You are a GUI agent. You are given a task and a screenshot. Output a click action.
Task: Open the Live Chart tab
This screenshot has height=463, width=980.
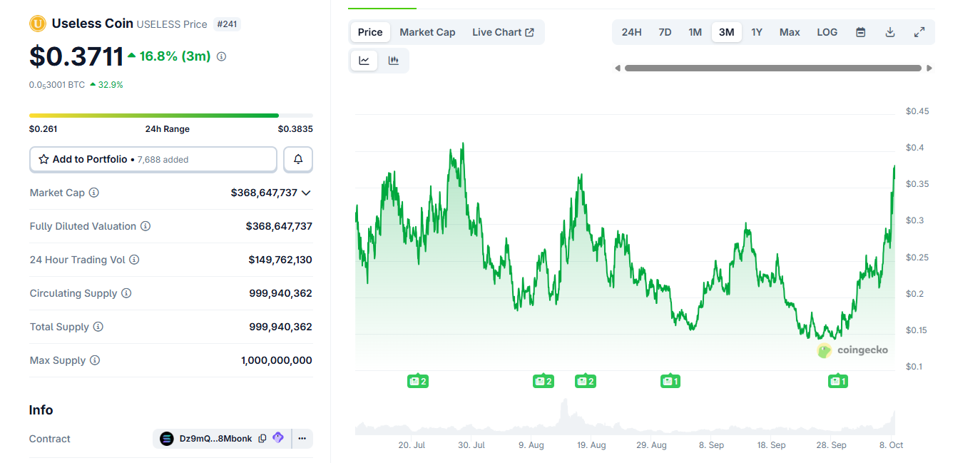click(503, 32)
